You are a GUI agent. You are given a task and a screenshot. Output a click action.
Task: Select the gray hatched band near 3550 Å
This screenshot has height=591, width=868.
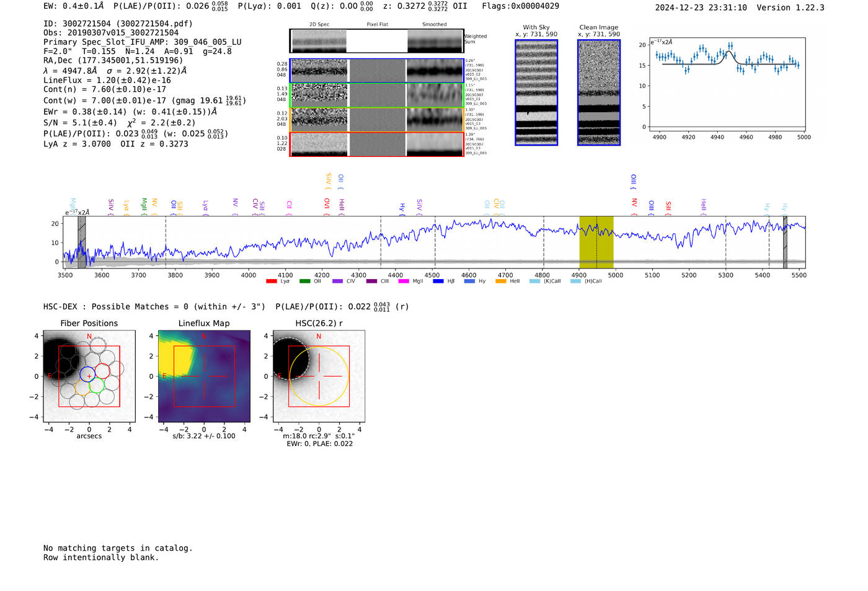point(81,242)
